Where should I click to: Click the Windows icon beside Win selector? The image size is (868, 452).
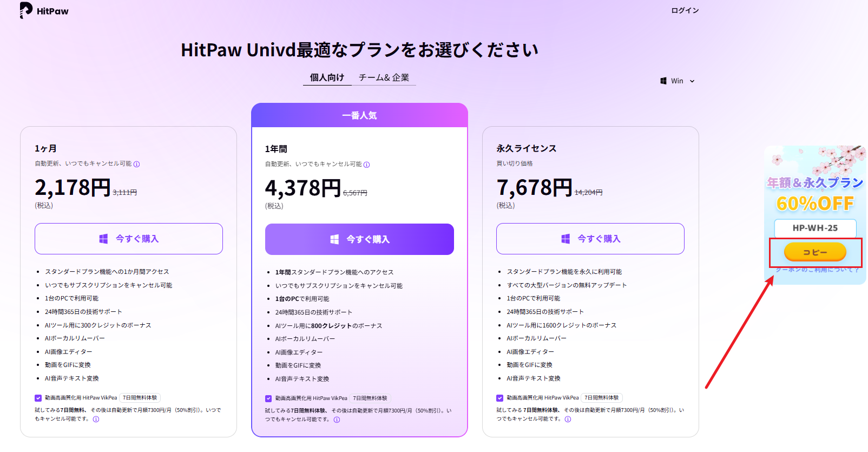(x=663, y=81)
